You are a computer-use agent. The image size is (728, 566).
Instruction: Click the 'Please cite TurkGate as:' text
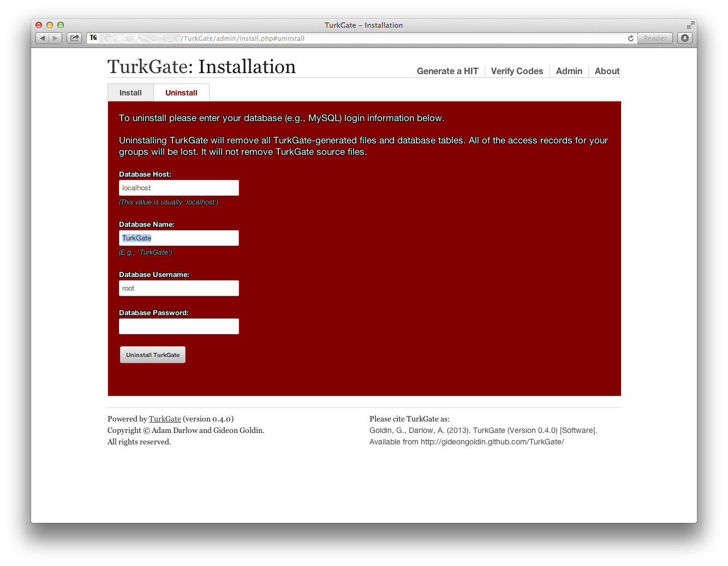(409, 419)
